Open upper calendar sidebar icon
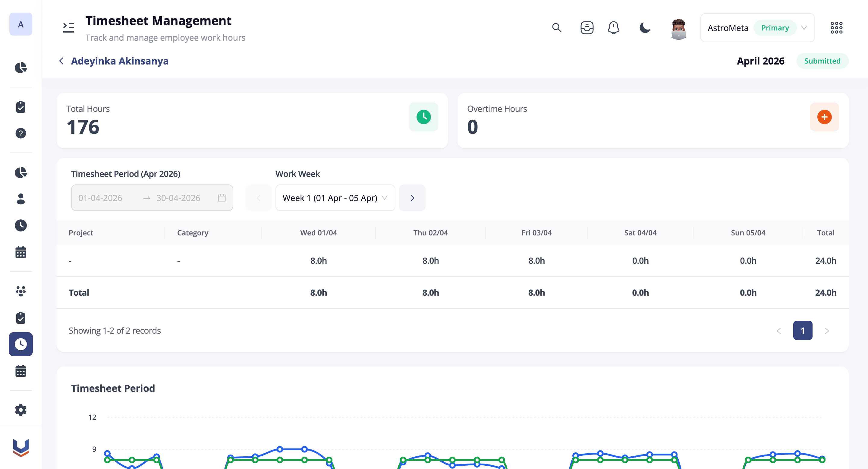868x469 pixels. 20,252
